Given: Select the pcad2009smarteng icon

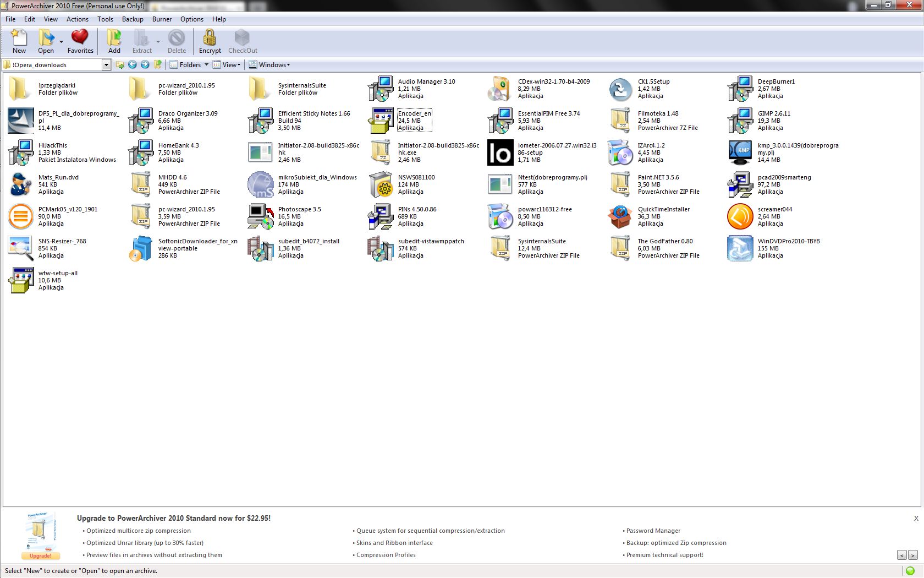Looking at the screenshot, I should click(740, 184).
